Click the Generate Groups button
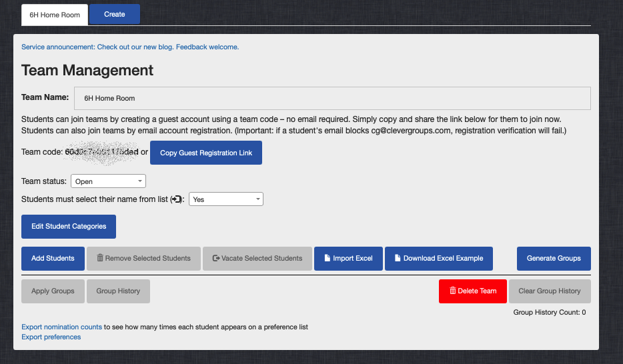The image size is (623, 364). 554,259
